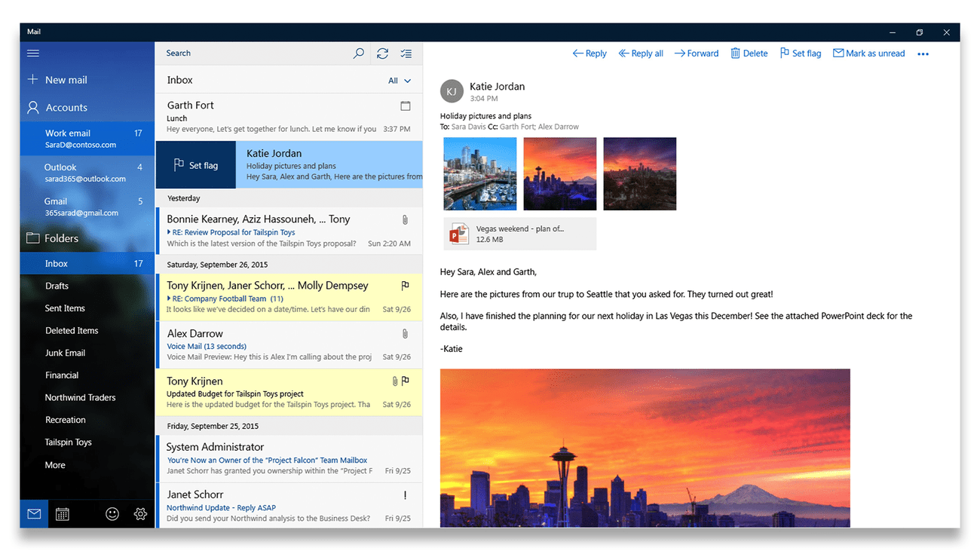980x551 pixels.
Task: Mark message as unread
Action: click(868, 54)
